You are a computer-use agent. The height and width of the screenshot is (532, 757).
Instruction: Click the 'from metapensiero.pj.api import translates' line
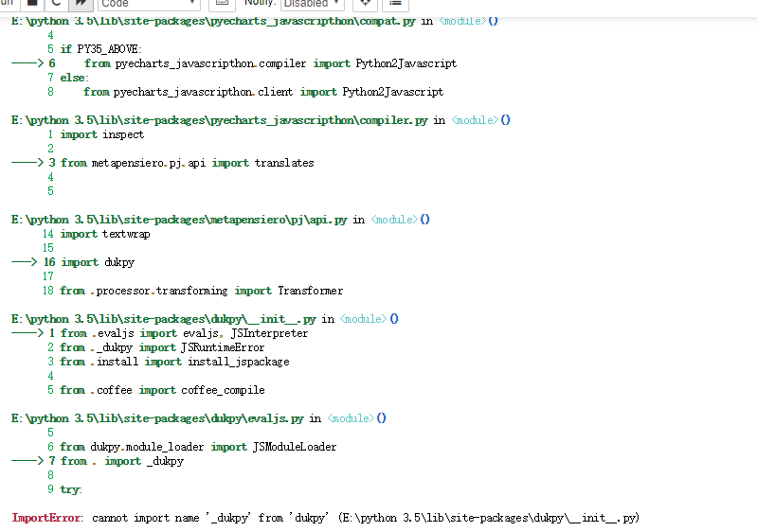(x=187, y=163)
